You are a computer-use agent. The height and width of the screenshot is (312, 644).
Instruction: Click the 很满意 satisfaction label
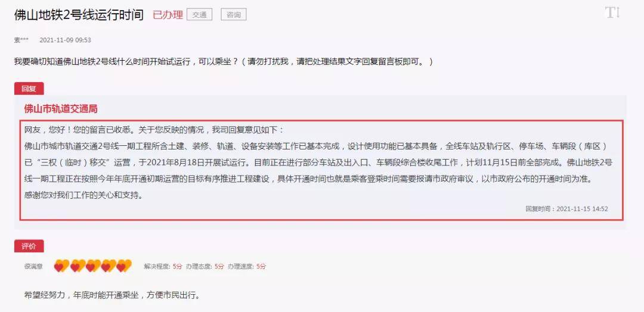point(33,267)
